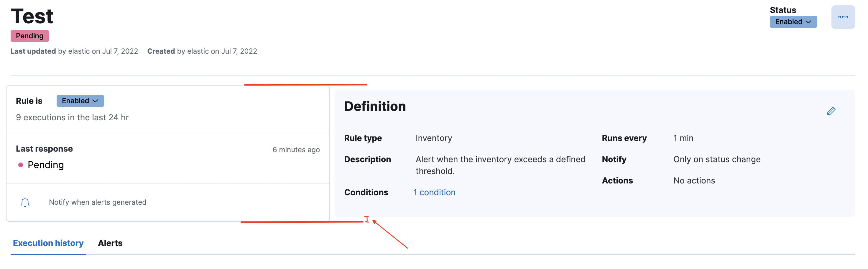Click the pink status dot next to Pending
This screenshot has height=269, width=868.
click(x=21, y=165)
